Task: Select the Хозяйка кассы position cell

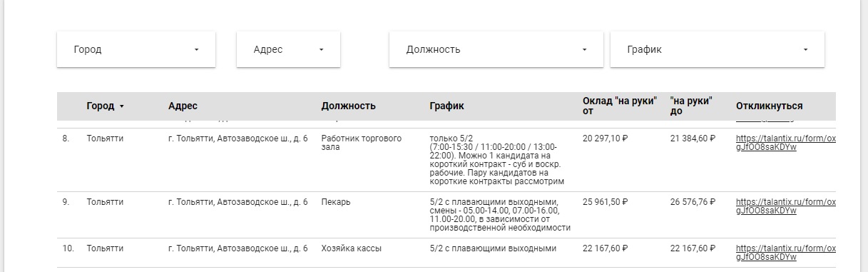Action: tap(351, 248)
